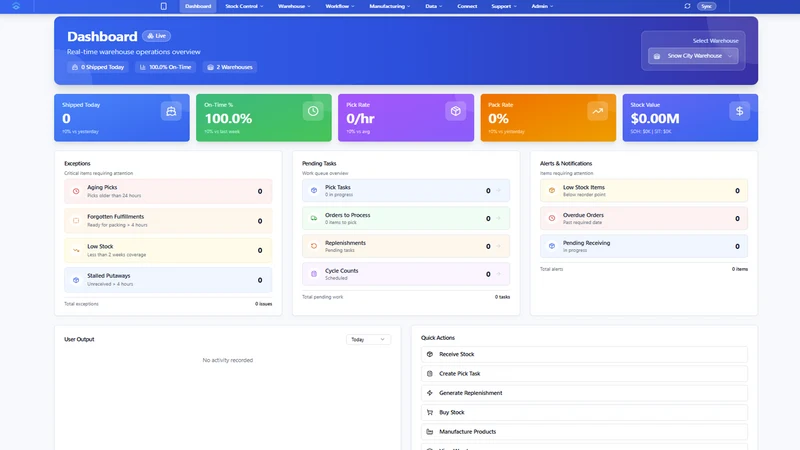Screen dimensions: 800x450
Task: Click the Receive Stock quick action
Action: tap(584, 354)
